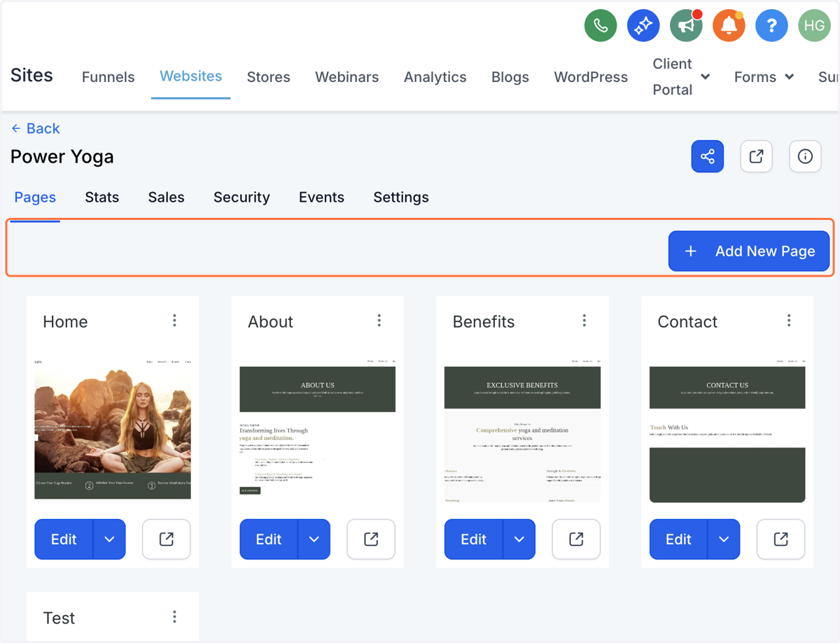Switch to the Security tab

click(241, 198)
